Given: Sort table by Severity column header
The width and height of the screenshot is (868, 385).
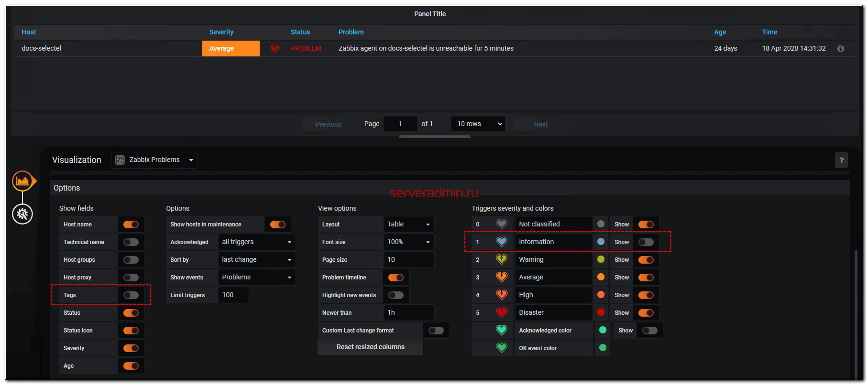Looking at the screenshot, I should [221, 32].
